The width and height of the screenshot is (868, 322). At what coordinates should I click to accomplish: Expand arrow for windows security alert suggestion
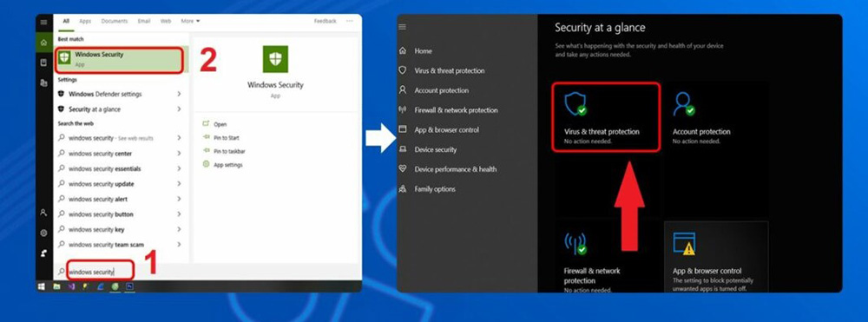pos(179,199)
